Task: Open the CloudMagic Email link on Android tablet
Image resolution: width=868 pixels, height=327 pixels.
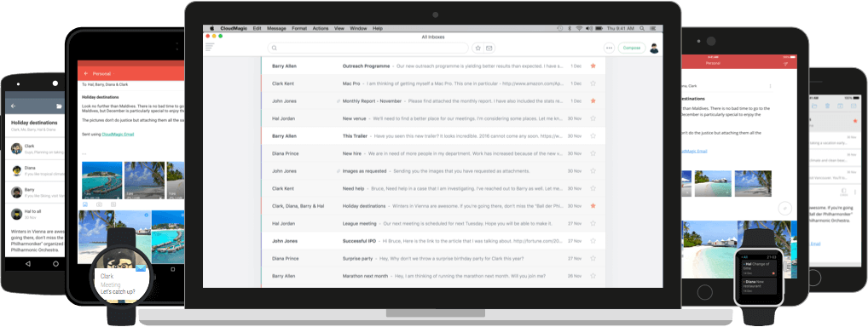Action: [x=118, y=134]
